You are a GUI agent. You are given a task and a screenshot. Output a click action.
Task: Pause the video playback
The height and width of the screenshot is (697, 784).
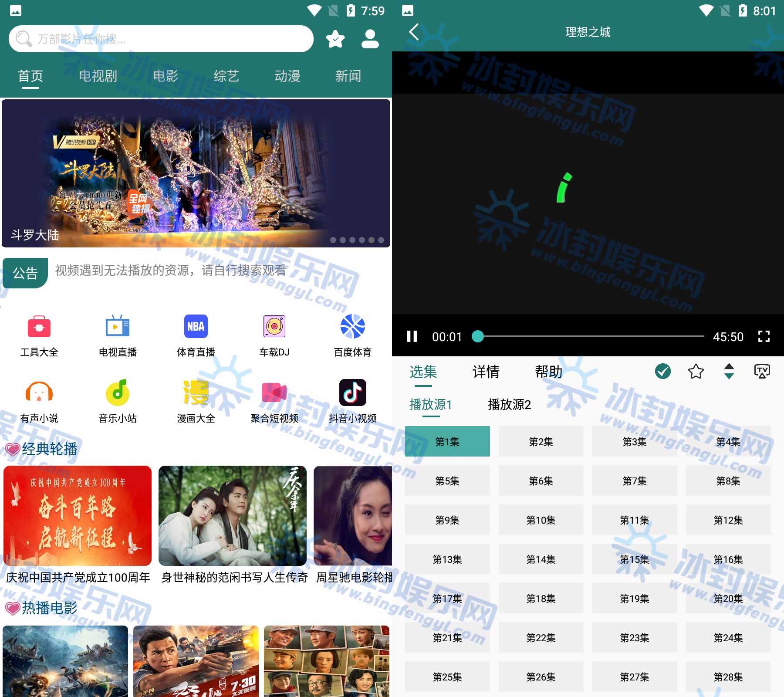click(x=412, y=336)
